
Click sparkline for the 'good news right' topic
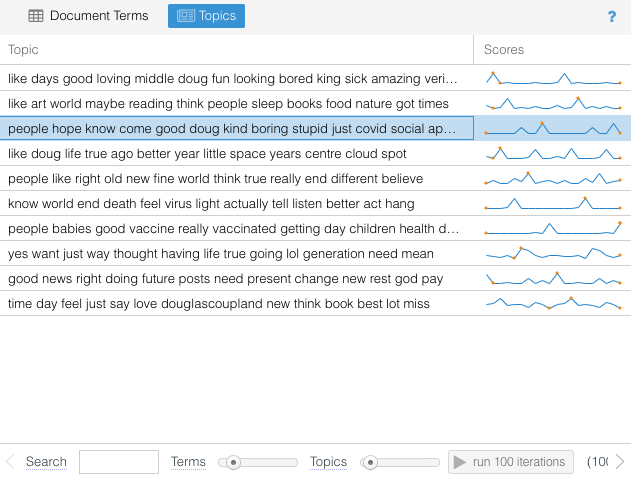(x=553, y=279)
